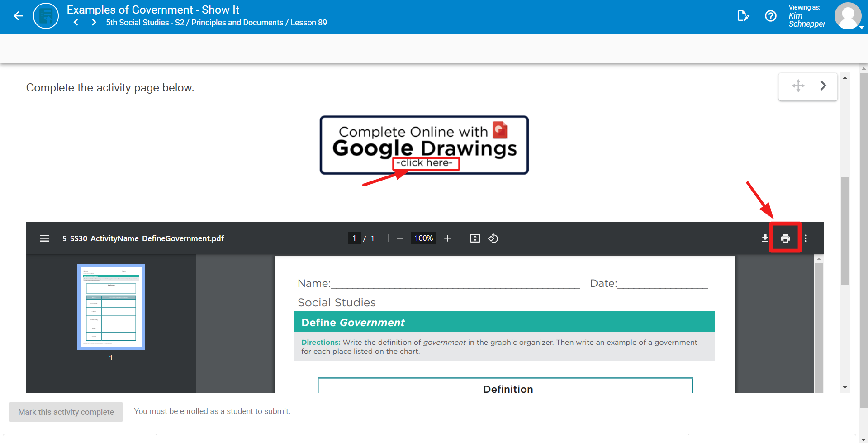Print the PDF document
This screenshot has width=868, height=443.
(786, 238)
